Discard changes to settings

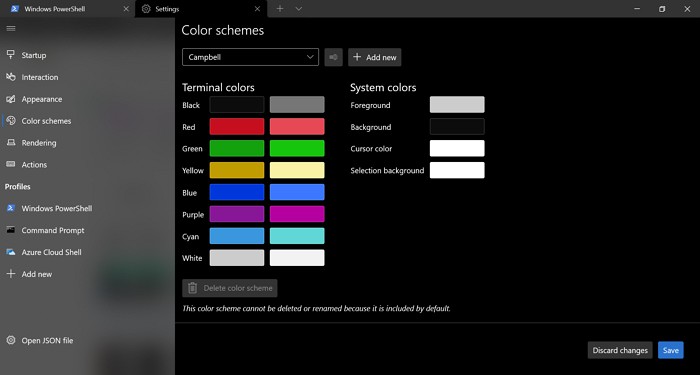pyautogui.click(x=620, y=350)
